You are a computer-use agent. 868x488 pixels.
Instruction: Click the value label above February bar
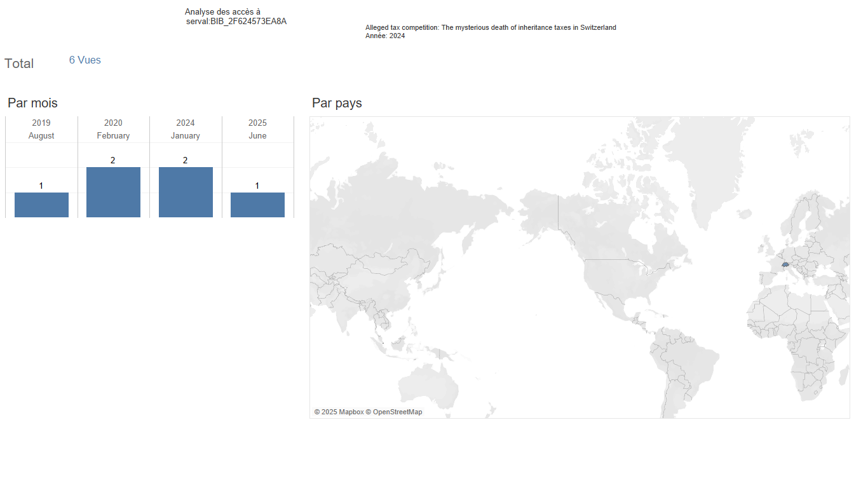pos(113,160)
